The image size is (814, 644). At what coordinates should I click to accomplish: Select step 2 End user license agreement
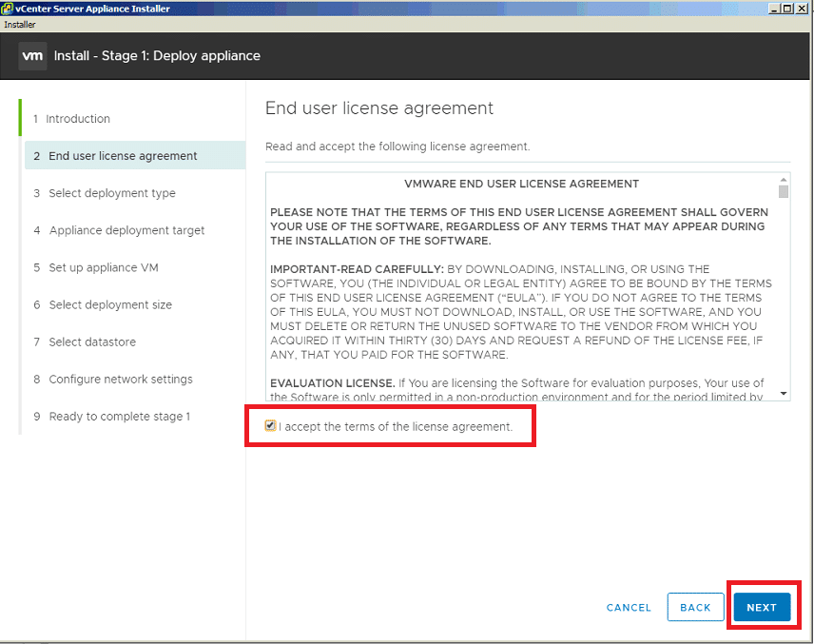(135, 156)
